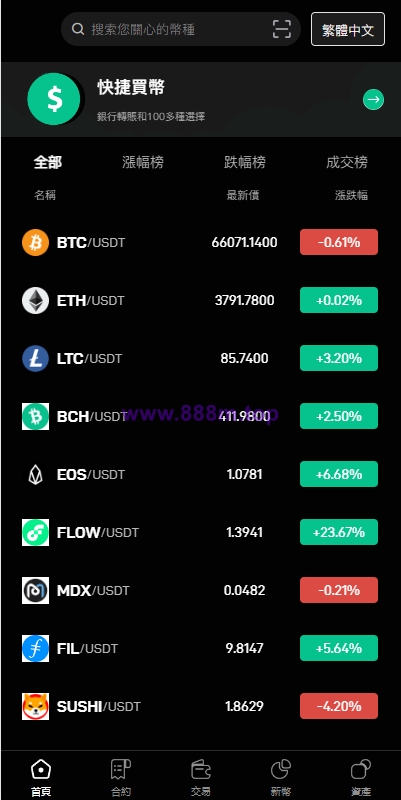Click the SUSHI shiba coin logo
The image size is (401, 800).
tap(35, 707)
